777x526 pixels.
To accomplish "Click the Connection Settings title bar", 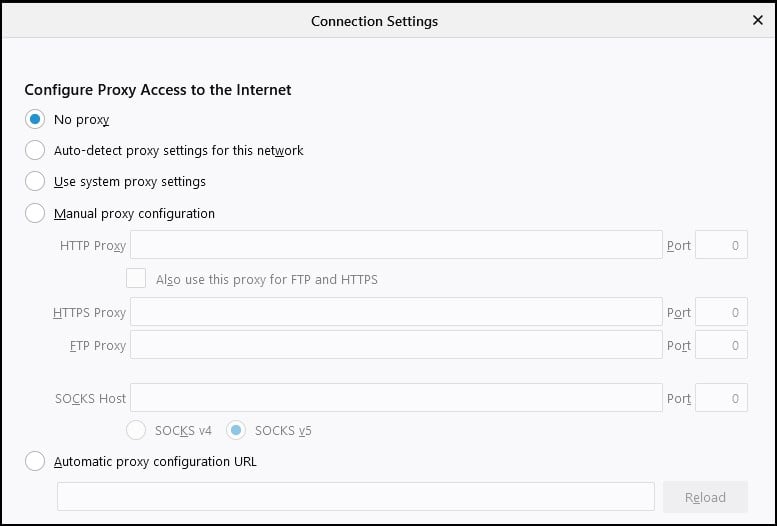I will coord(374,20).
